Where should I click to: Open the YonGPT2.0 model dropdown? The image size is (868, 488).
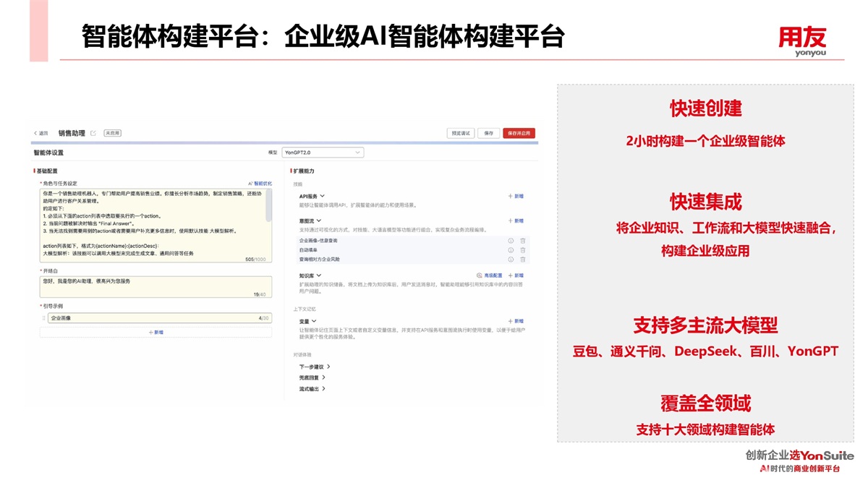click(323, 153)
